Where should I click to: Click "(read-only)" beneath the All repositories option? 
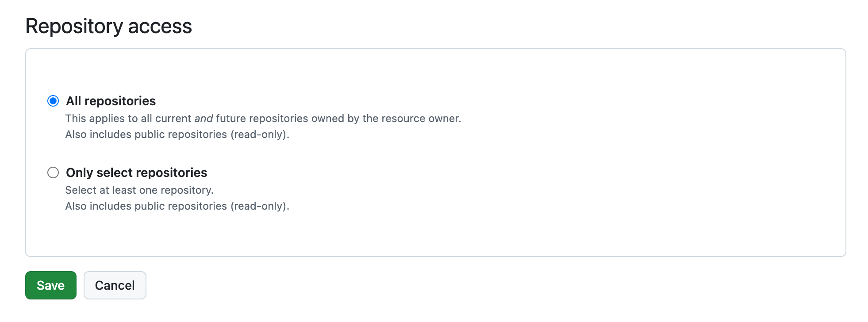(x=260, y=134)
